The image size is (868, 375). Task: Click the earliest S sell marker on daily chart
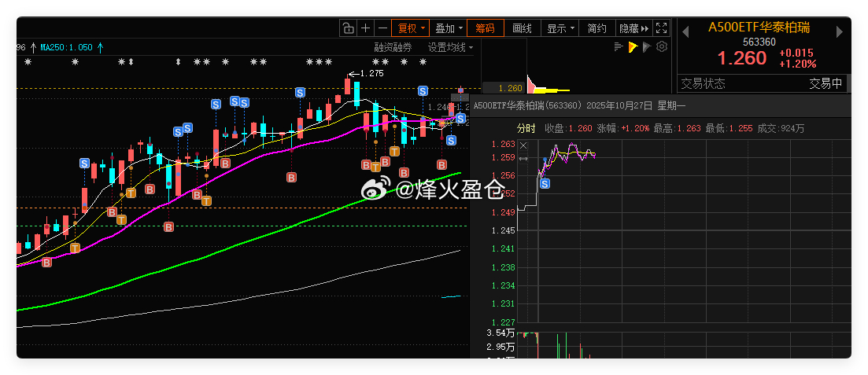(84, 164)
